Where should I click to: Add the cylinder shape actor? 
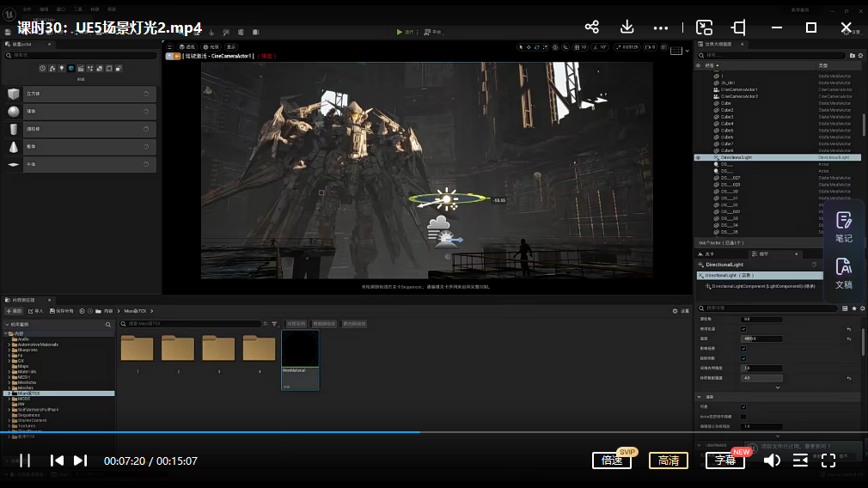[x=81, y=130]
